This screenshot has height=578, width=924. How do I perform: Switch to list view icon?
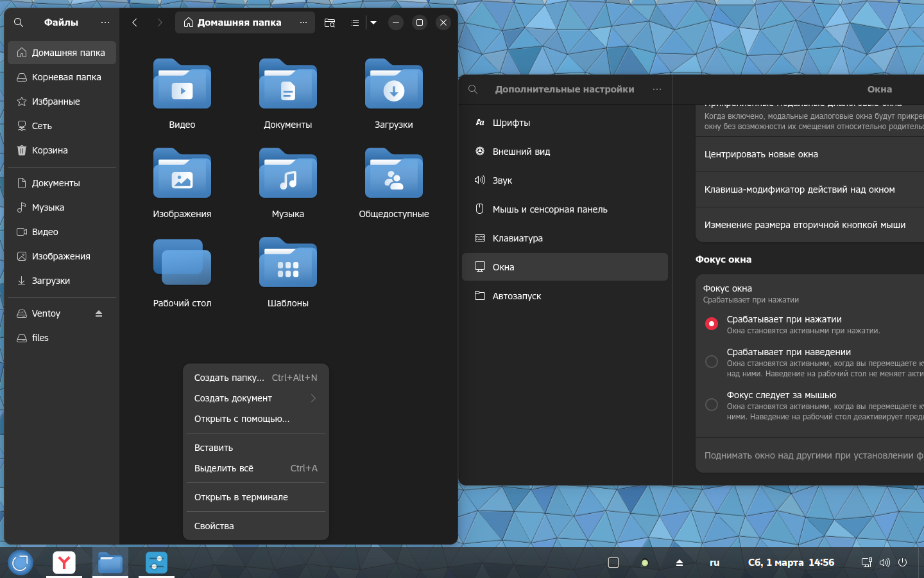355,22
